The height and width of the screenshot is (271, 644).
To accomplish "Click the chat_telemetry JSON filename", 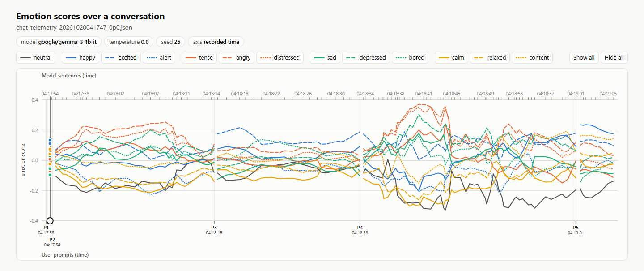I will pos(74,27).
